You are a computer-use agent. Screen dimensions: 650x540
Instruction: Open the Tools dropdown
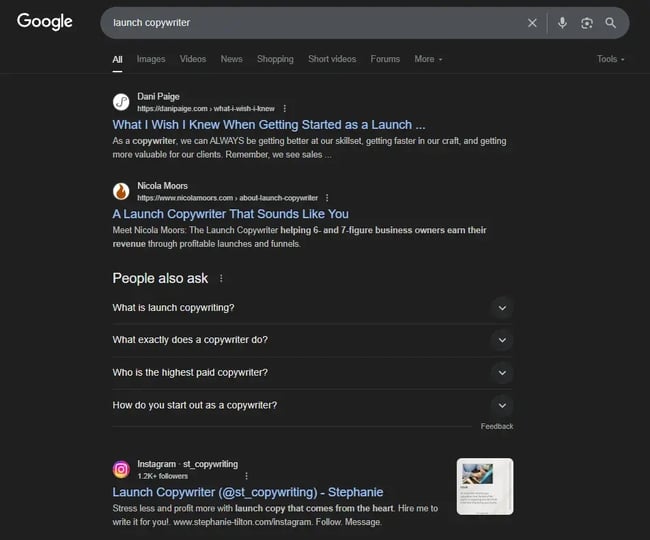point(610,59)
